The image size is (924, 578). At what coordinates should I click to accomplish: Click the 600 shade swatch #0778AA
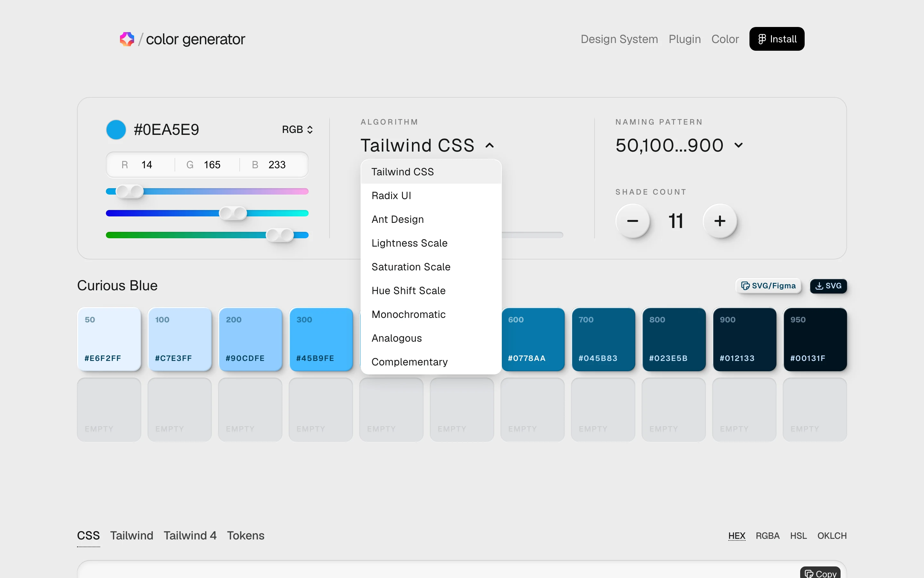coord(533,339)
